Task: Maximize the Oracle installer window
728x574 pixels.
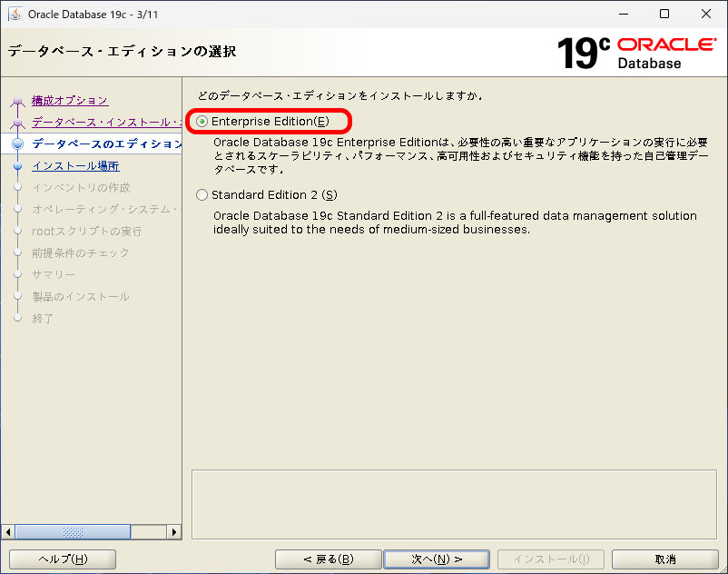Action: click(x=664, y=14)
